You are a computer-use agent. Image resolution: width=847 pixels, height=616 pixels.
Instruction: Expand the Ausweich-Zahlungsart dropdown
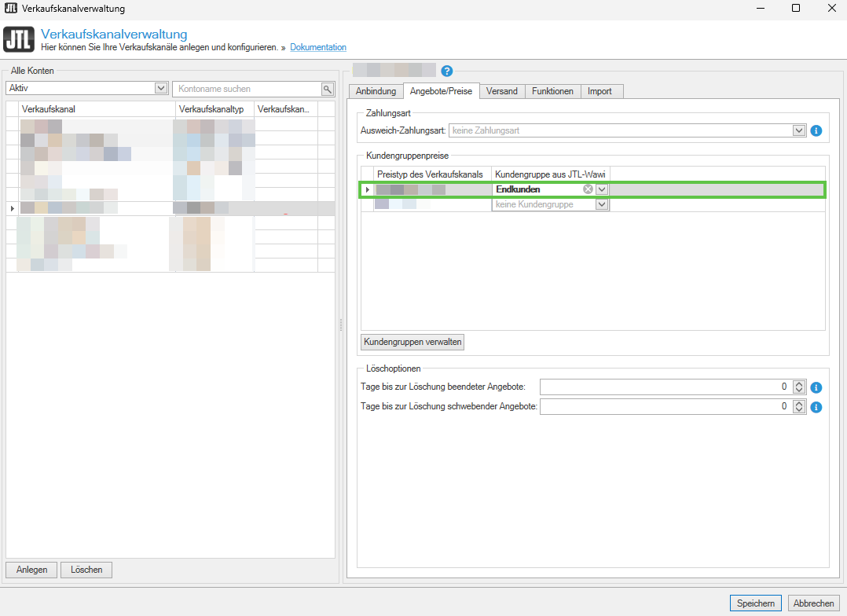tap(799, 130)
